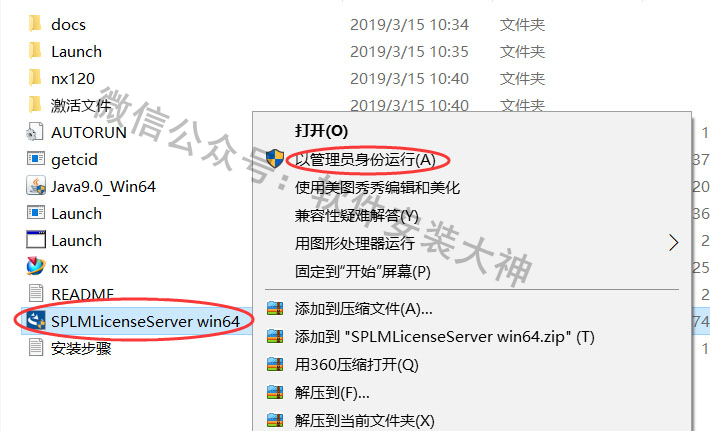Image resolution: width=710 pixels, height=431 pixels.
Task: Choose 用360压缩打开(Q)
Action: click(356, 365)
